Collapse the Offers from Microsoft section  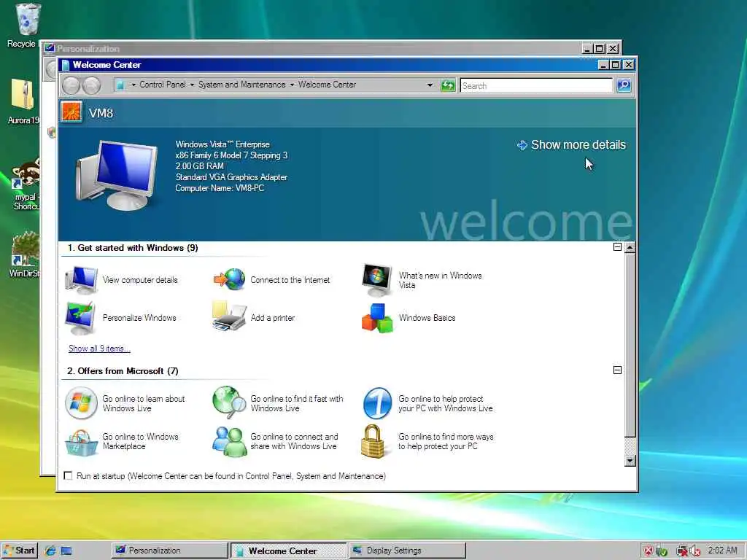tap(617, 370)
